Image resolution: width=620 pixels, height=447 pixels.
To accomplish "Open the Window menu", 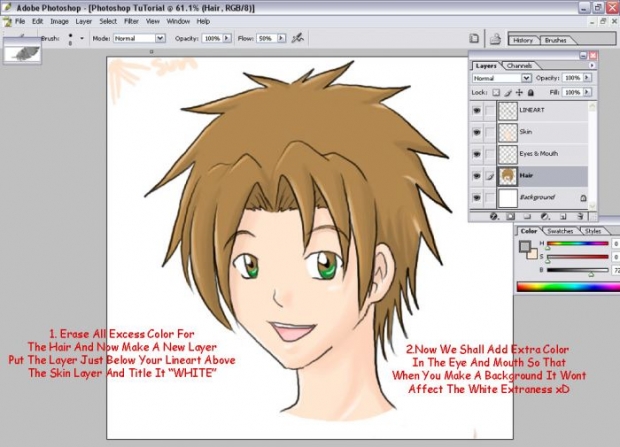I will (x=178, y=21).
